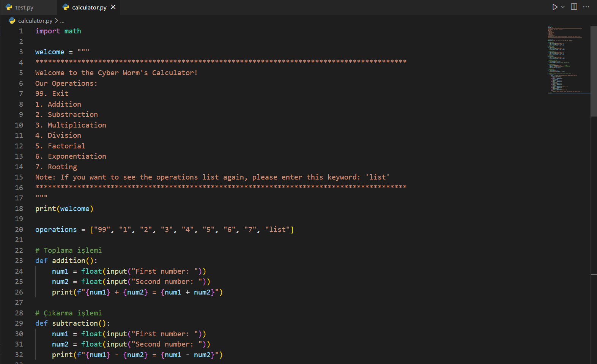
Task: Click the 'operations' variable on line 20
Action: pyautogui.click(x=56, y=230)
